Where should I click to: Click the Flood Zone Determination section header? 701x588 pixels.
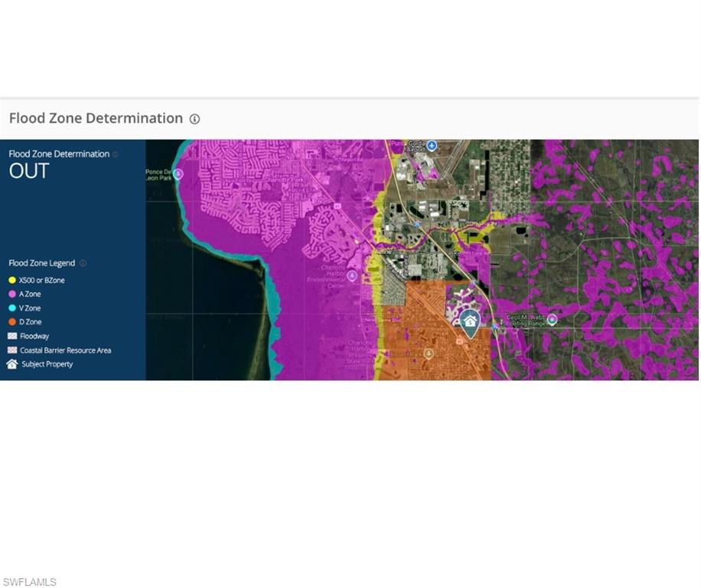[95, 119]
